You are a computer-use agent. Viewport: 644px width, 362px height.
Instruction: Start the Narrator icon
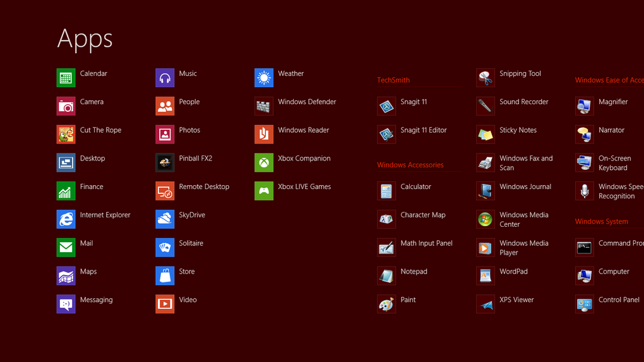[x=585, y=135]
